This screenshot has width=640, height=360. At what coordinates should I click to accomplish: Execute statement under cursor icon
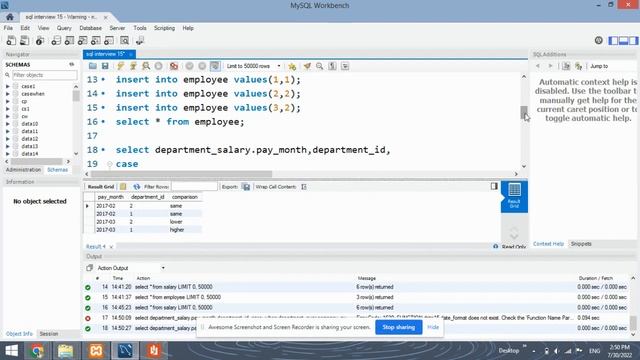(x=133, y=66)
